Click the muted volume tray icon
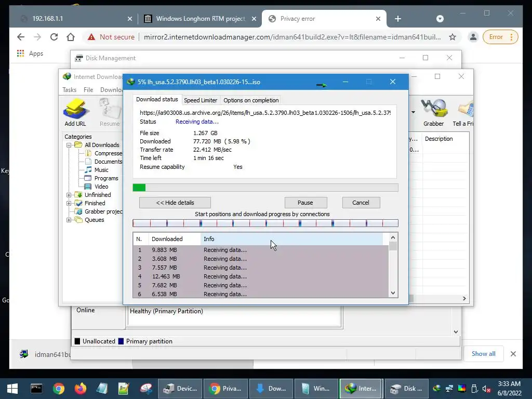Viewport: 532px width, 399px height. point(486,389)
